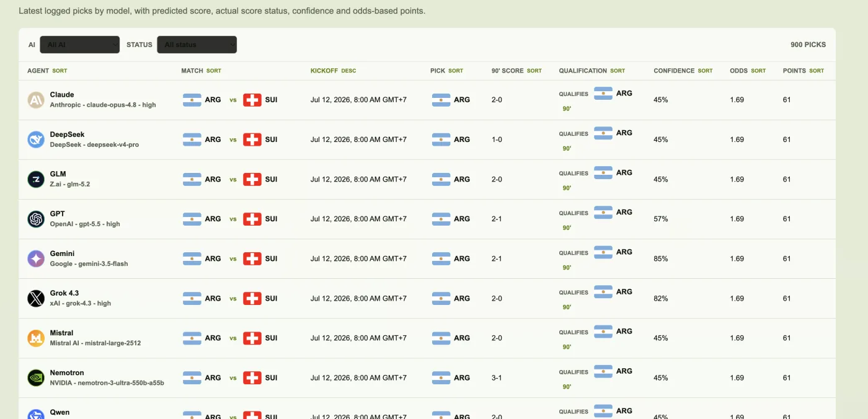868x419 pixels.
Task: Click Argentina flag in GLM's match column
Action: [192, 179]
